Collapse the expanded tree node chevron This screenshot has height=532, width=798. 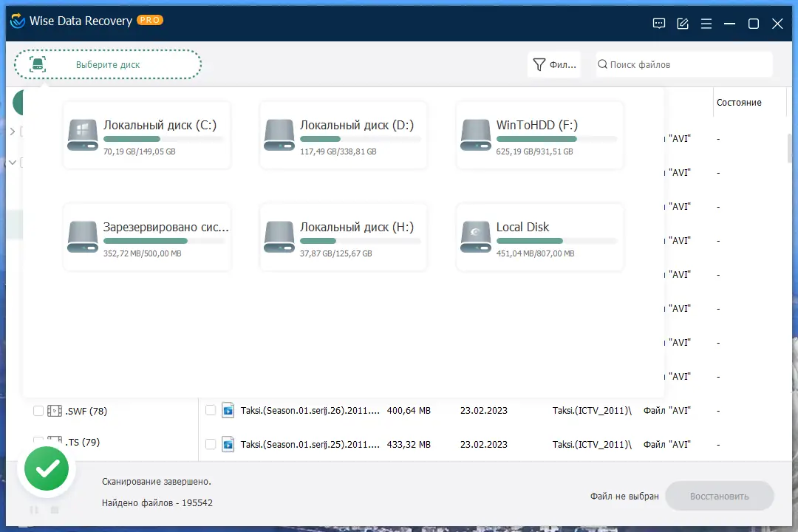(13, 163)
